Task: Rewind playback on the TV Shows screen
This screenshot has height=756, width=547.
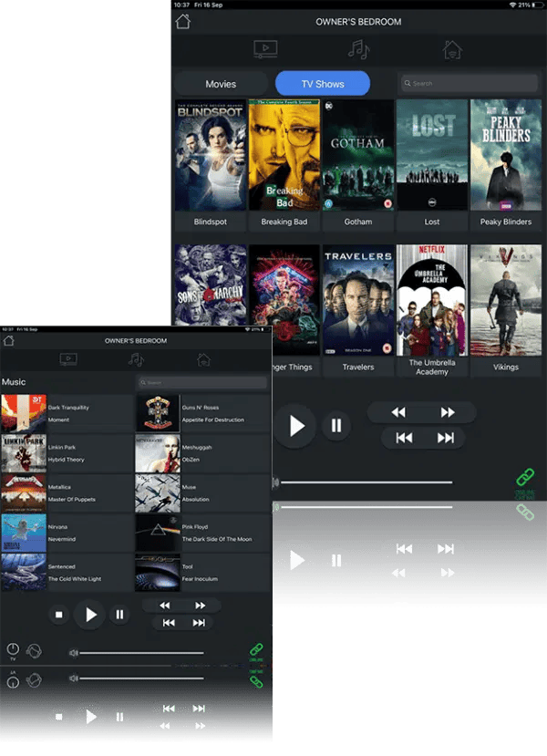Action: pyautogui.click(x=398, y=412)
